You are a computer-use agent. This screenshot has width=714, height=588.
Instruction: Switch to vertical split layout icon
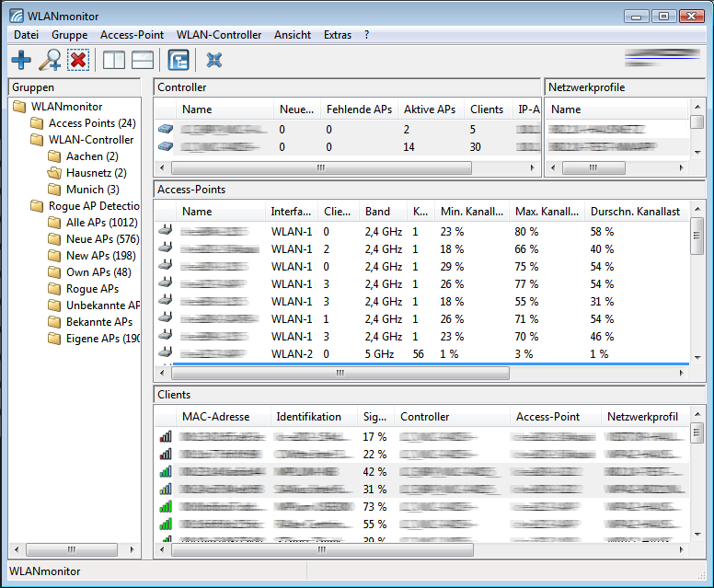click(x=114, y=61)
